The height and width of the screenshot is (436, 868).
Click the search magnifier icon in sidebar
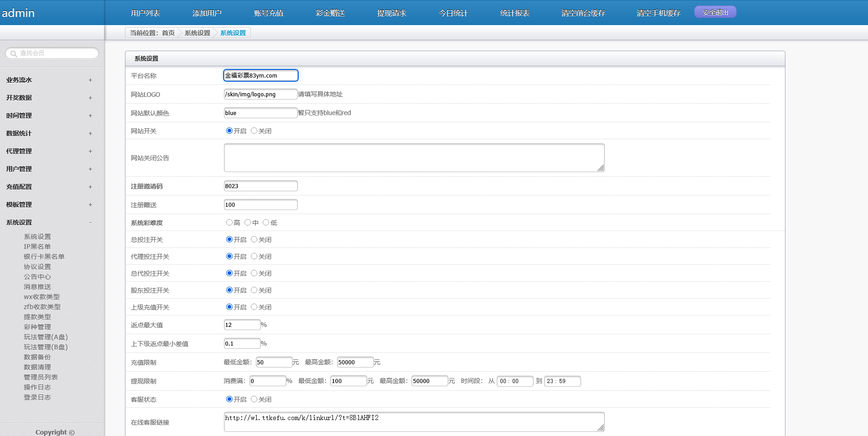click(x=14, y=53)
